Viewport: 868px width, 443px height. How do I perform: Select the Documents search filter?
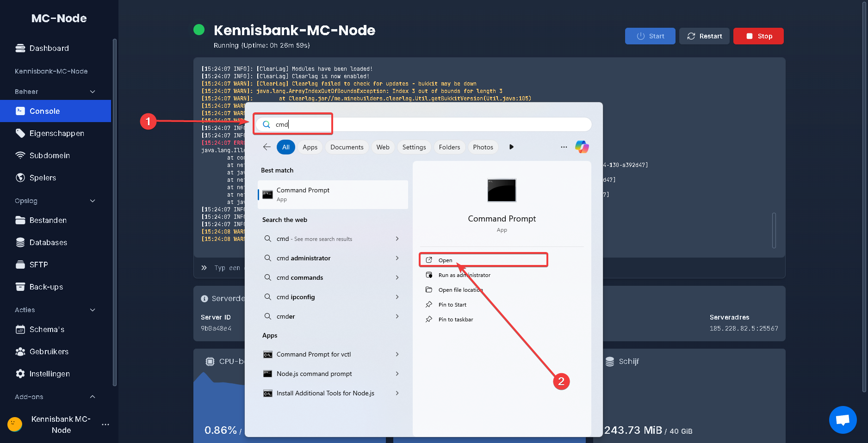click(347, 147)
